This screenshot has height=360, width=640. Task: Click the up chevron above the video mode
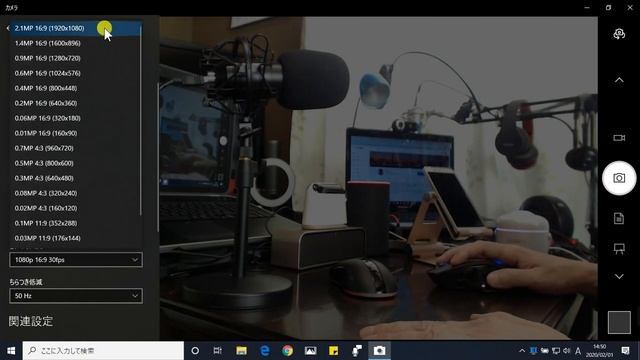point(619,80)
